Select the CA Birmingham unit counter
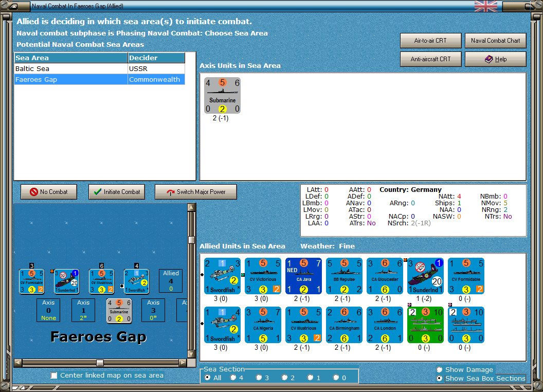This screenshot has height=392, width=543. pos(344,325)
